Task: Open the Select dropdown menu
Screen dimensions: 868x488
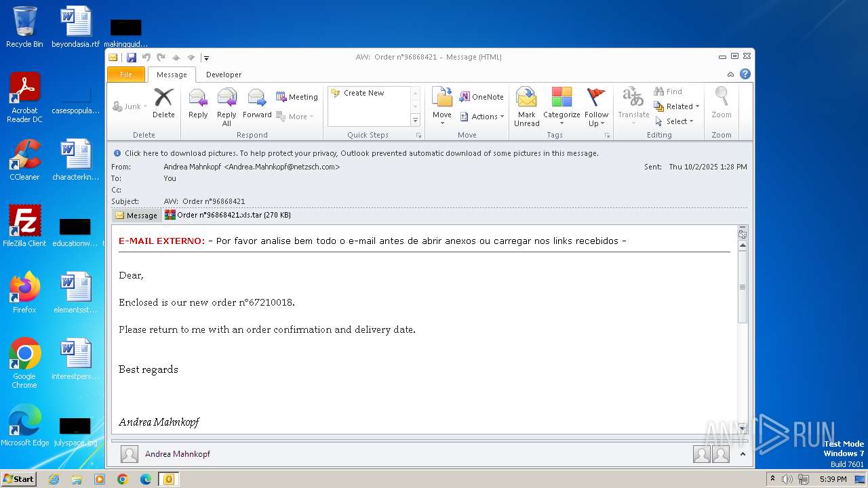Action: (x=673, y=121)
